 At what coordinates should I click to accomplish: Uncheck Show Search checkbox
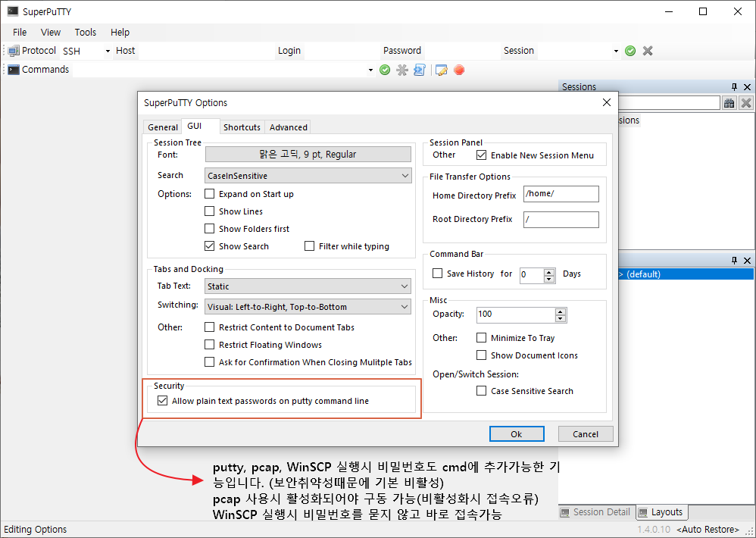pyautogui.click(x=209, y=246)
